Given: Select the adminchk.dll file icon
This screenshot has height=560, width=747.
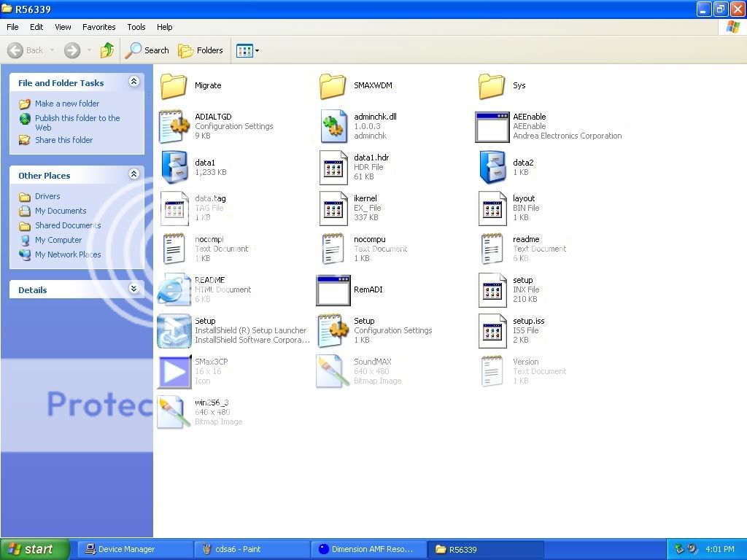Looking at the screenshot, I should (333, 126).
